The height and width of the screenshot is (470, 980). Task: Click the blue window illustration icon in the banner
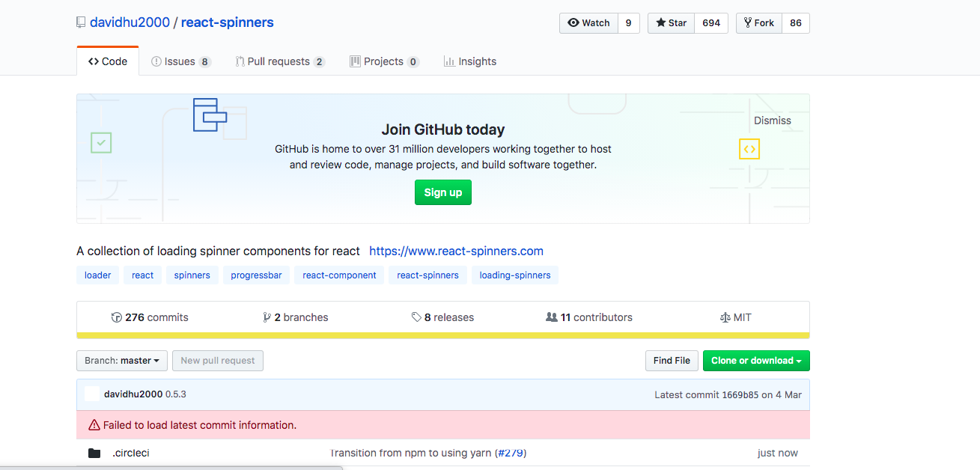[210, 115]
